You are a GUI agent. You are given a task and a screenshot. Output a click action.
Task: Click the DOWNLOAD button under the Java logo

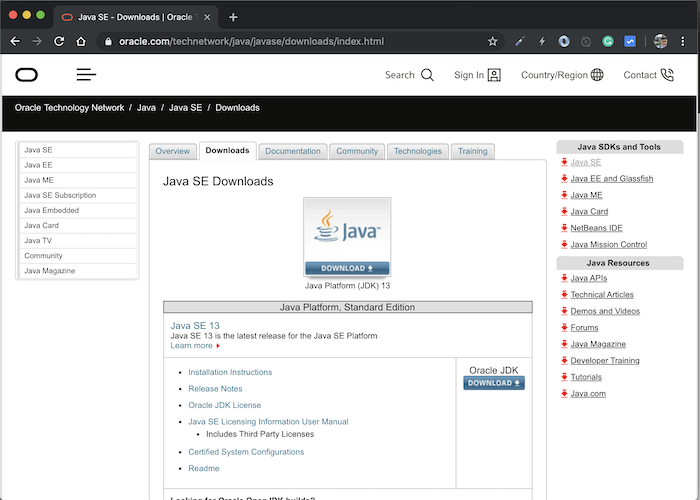pyautogui.click(x=347, y=268)
